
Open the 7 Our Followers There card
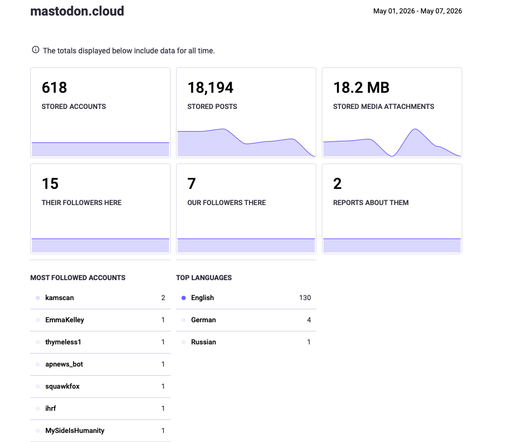click(246, 209)
